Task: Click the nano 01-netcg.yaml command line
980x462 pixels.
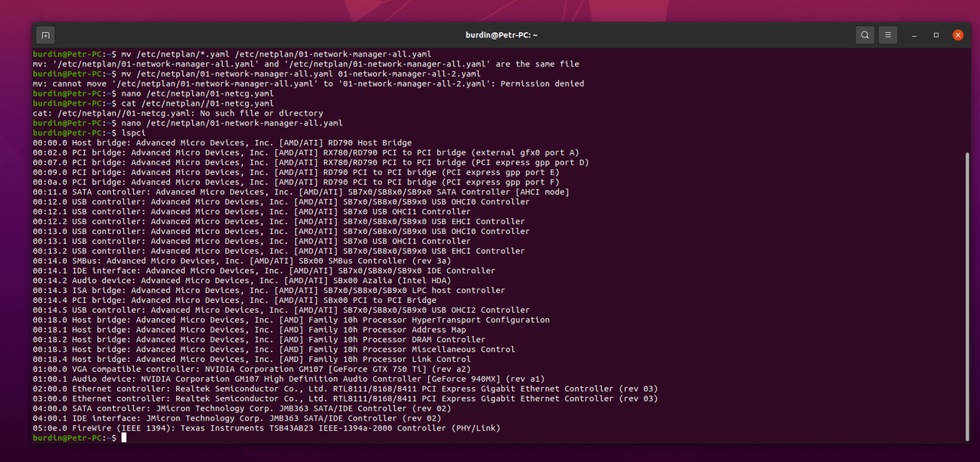Action: point(153,93)
